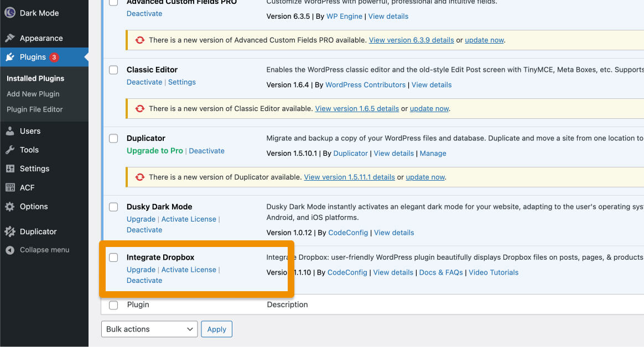
Task: Go to Installed Plugins submenu
Action: point(35,78)
